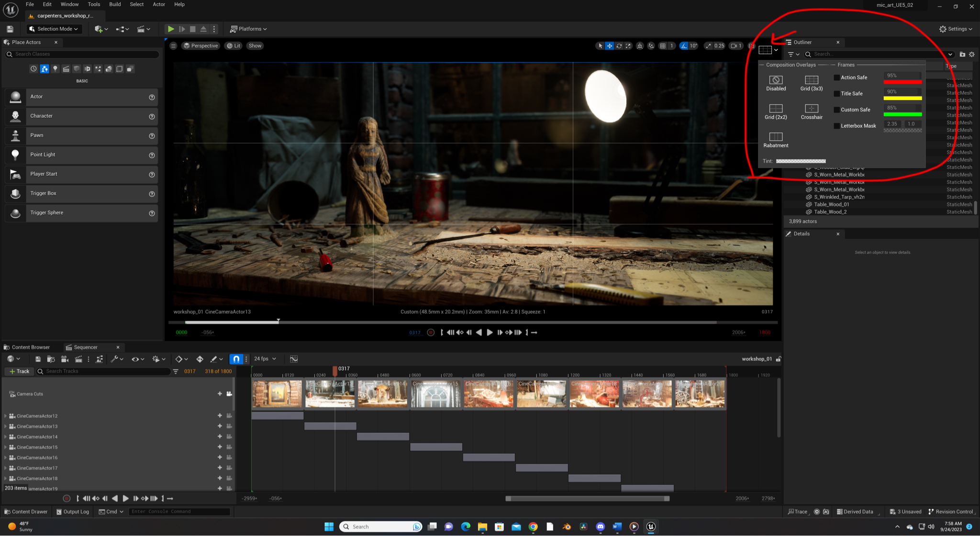Viewport: 980px width, 536px height.
Task: Select the Grid (3x3) composition overlay
Action: coord(811,80)
